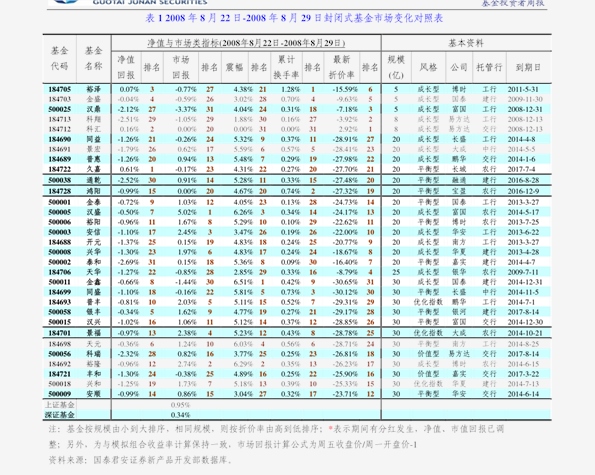Select the 累计换手率 column header
This screenshot has height=475, width=595.
[x=286, y=67]
